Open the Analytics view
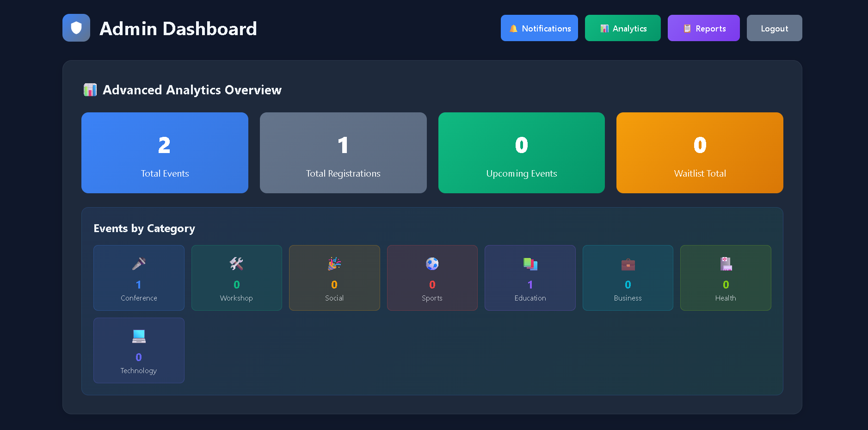 click(x=622, y=28)
